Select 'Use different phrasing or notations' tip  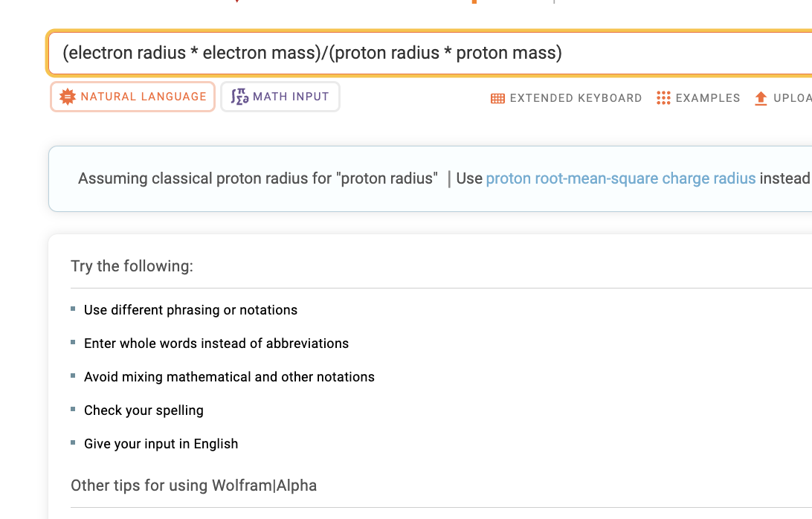tap(190, 310)
